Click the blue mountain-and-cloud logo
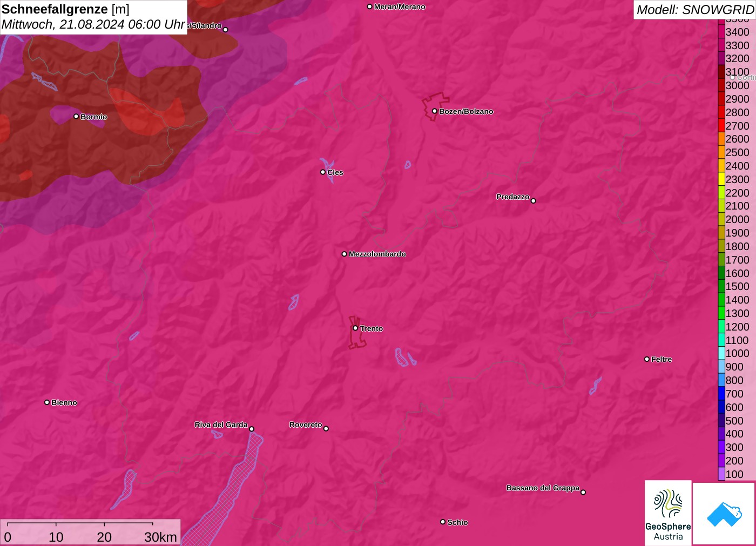Image resolution: width=756 pixels, height=546 pixels. click(x=724, y=514)
